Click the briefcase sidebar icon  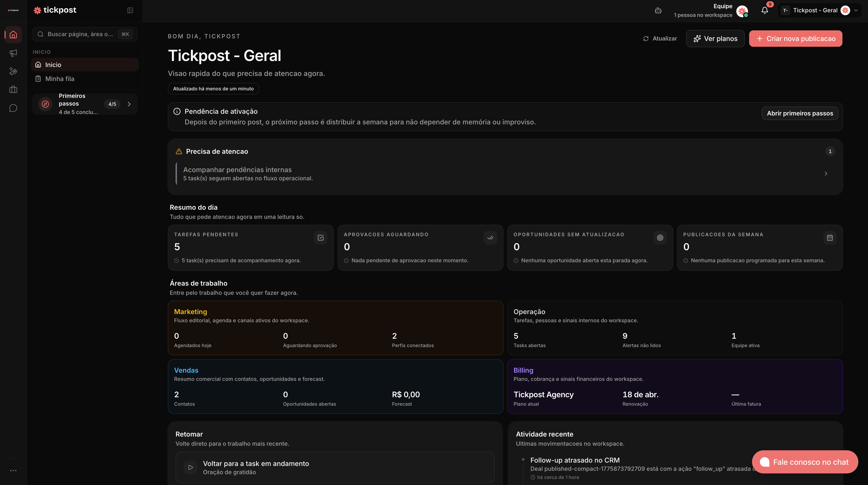click(13, 90)
